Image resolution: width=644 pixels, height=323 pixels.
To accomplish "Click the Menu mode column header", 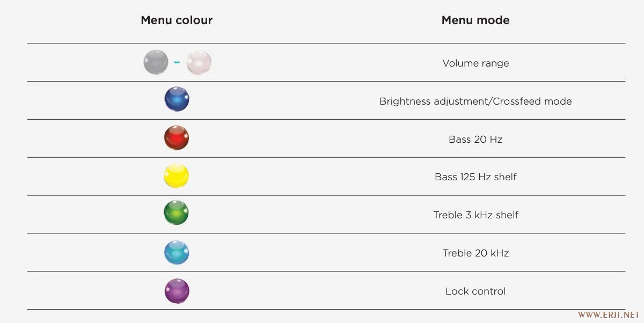I will click(x=475, y=20).
